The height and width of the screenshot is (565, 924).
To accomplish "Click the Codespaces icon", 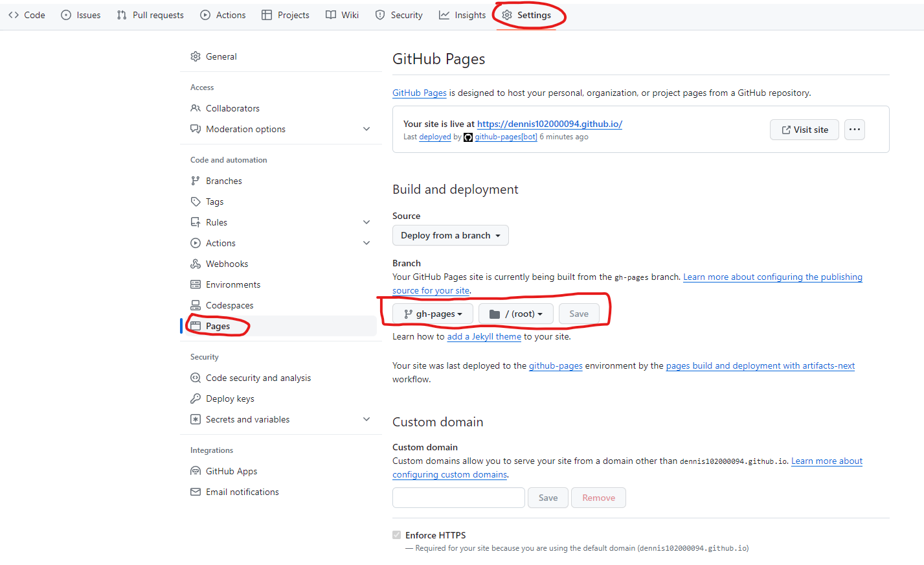I will click(196, 305).
